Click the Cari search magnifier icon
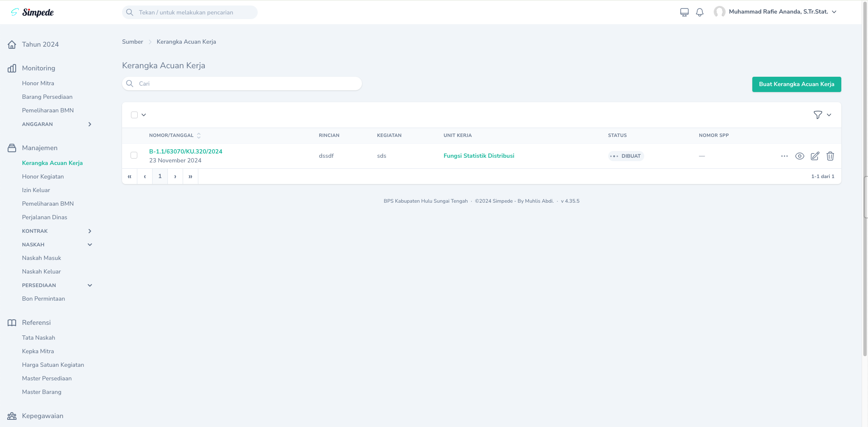 tap(130, 84)
